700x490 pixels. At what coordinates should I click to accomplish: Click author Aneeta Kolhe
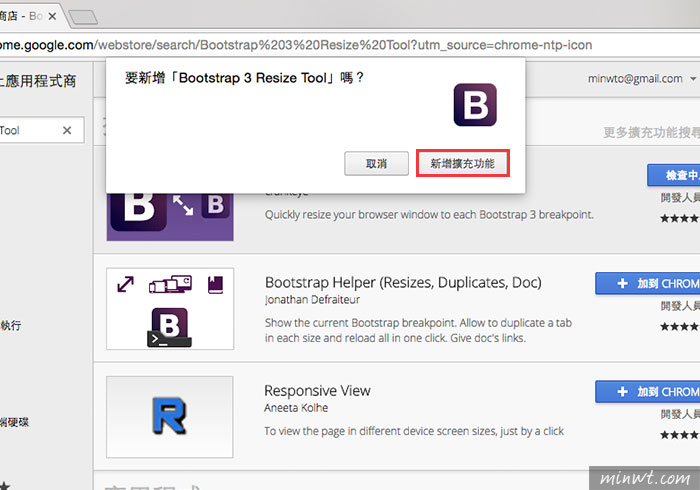(x=296, y=408)
